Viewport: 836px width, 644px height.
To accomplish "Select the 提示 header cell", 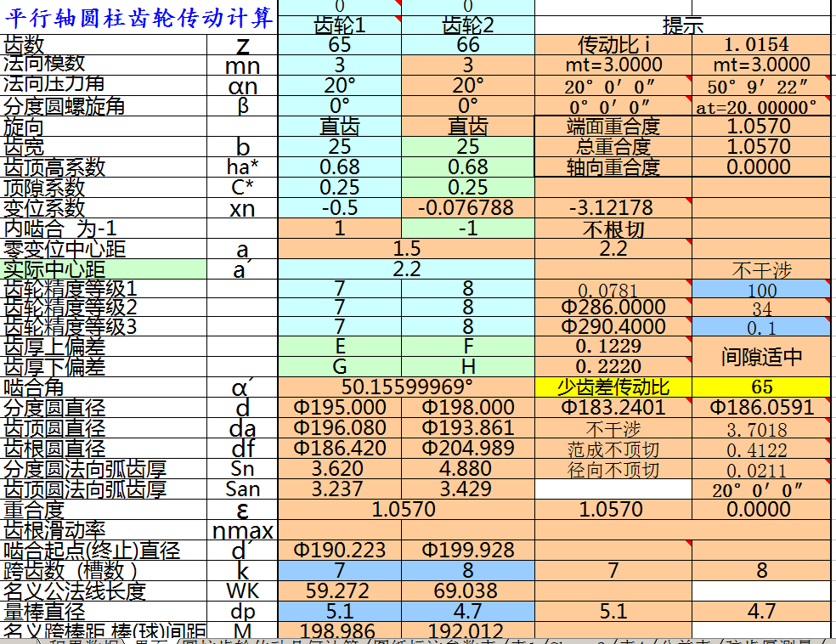I will (682, 25).
